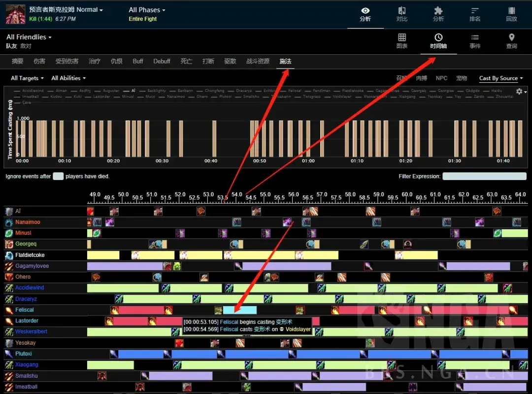Switch to the Debuff tab
The width and height of the screenshot is (532, 394).
pos(162,61)
